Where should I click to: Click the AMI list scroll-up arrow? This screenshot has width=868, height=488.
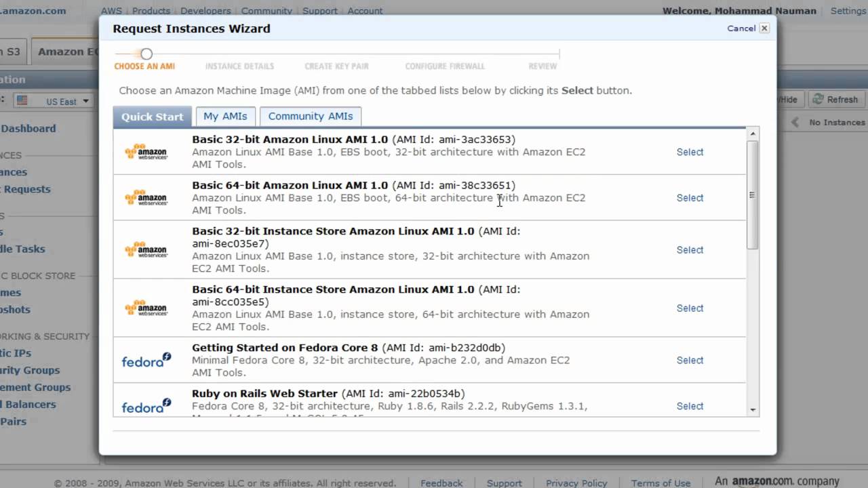point(753,134)
